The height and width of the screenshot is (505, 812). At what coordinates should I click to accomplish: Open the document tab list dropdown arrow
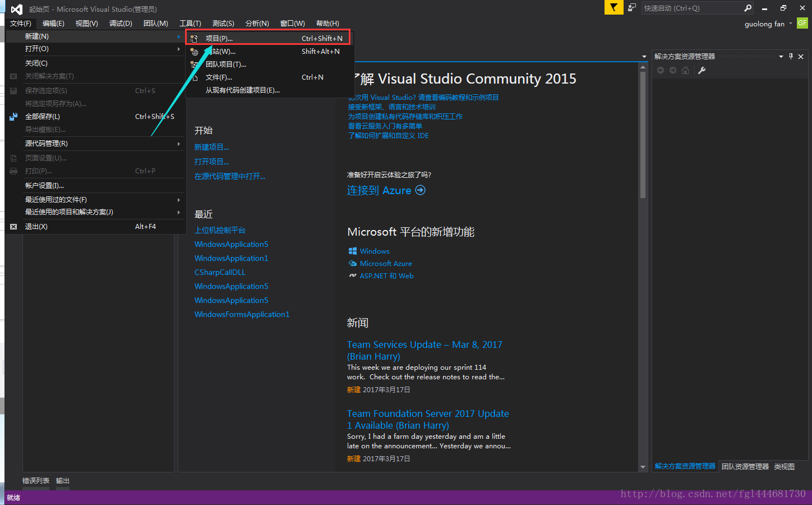click(x=644, y=57)
